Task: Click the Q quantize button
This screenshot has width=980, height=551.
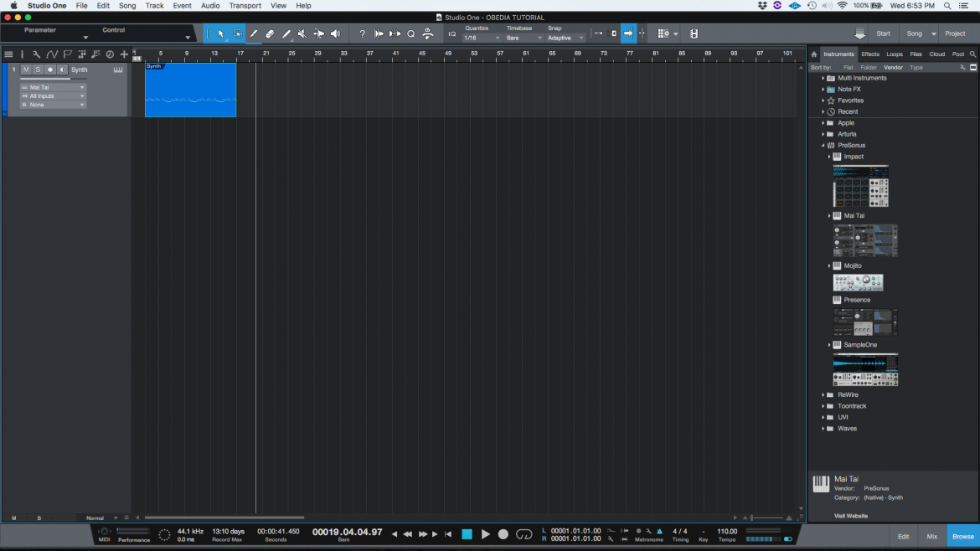Action: click(x=410, y=33)
